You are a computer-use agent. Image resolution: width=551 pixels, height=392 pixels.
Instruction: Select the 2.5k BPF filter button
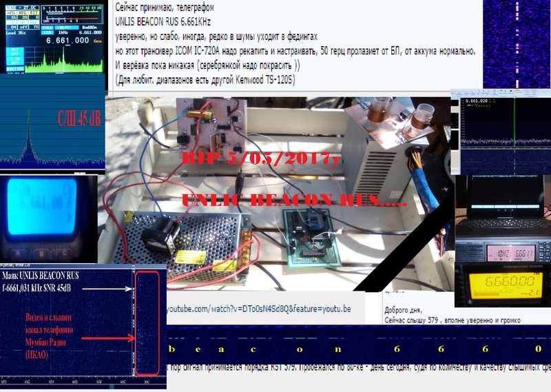14,61
